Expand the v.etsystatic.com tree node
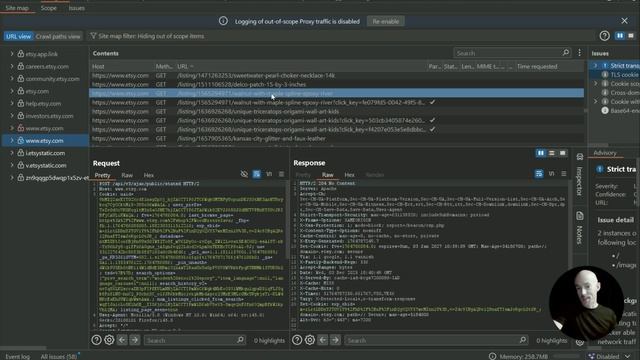 pos(12,165)
